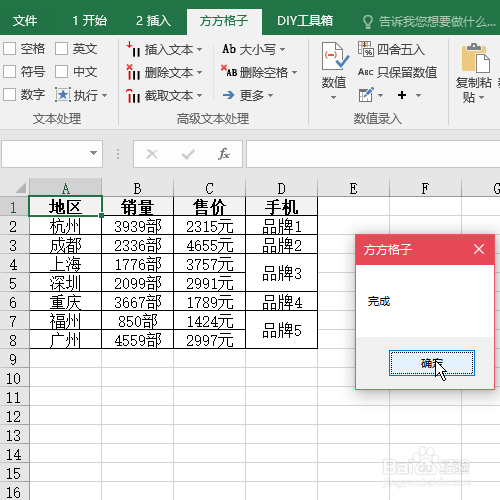This screenshot has height=500, width=500.
Task: Expand the 删除空格 dropdown arrow
Action: pyautogui.click(x=294, y=72)
